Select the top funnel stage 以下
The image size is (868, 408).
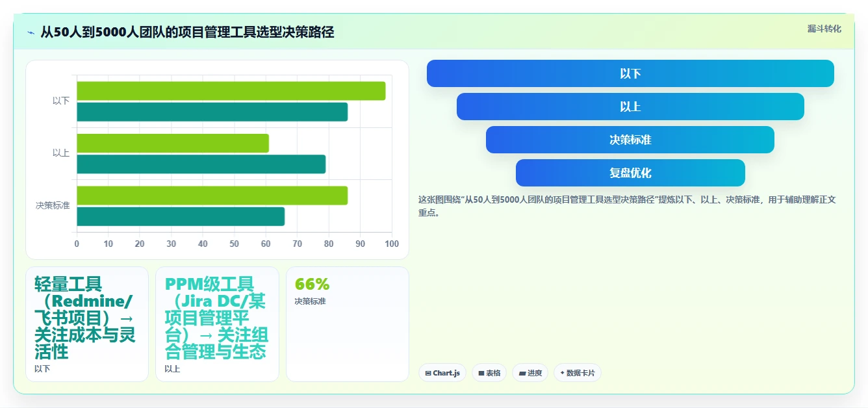(x=630, y=73)
